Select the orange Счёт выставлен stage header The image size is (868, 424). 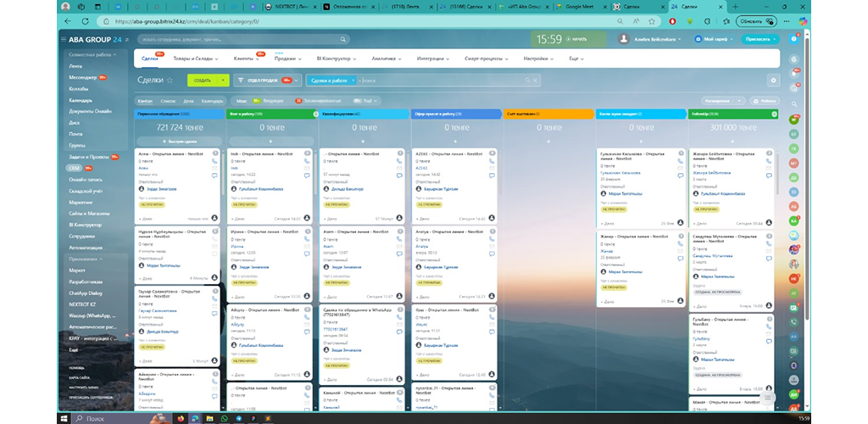[x=548, y=114]
